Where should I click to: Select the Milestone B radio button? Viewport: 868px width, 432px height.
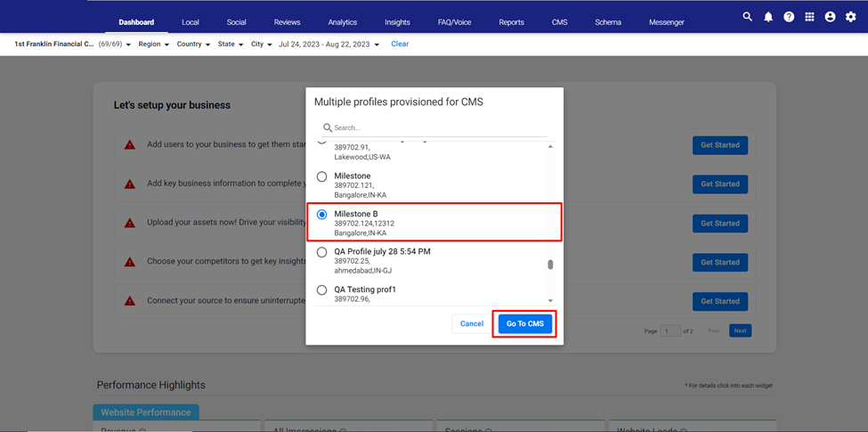coord(321,215)
